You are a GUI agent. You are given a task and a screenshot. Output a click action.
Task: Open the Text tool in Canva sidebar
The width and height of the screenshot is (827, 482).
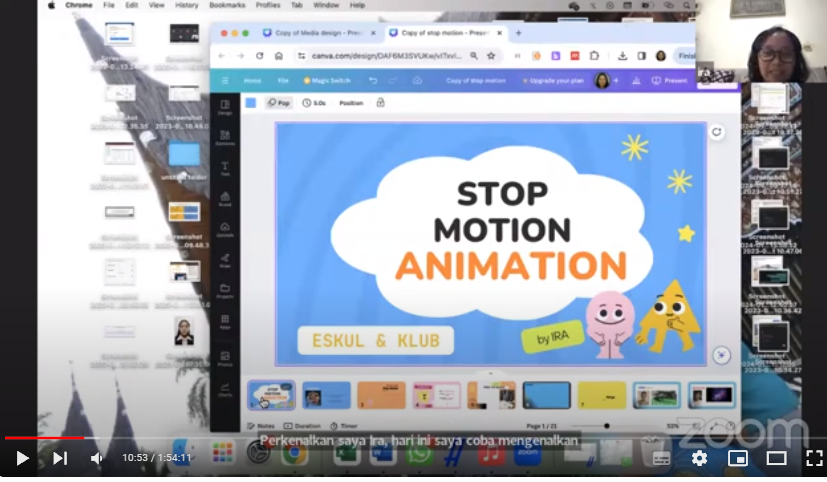click(x=225, y=168)
